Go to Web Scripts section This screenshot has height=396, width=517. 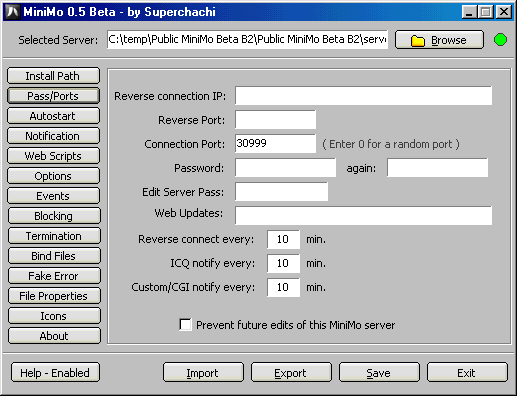point(53,156)
